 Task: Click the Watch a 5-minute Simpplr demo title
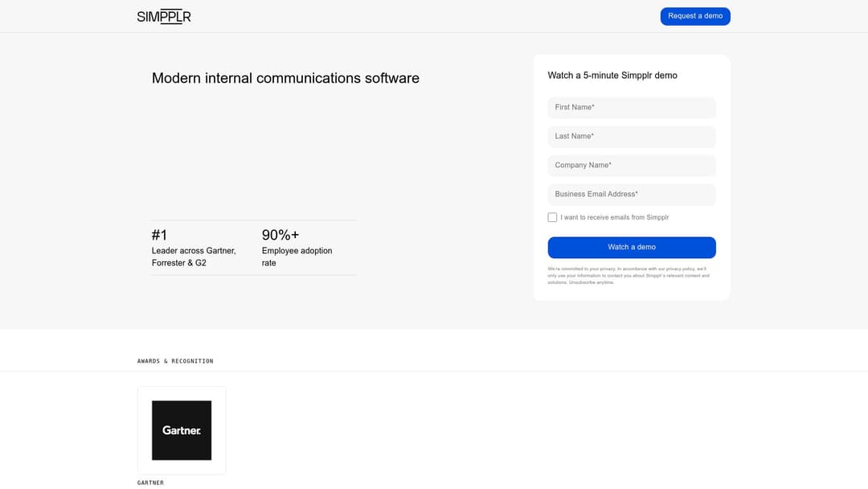pyautogui.click(x=612, y=76)
